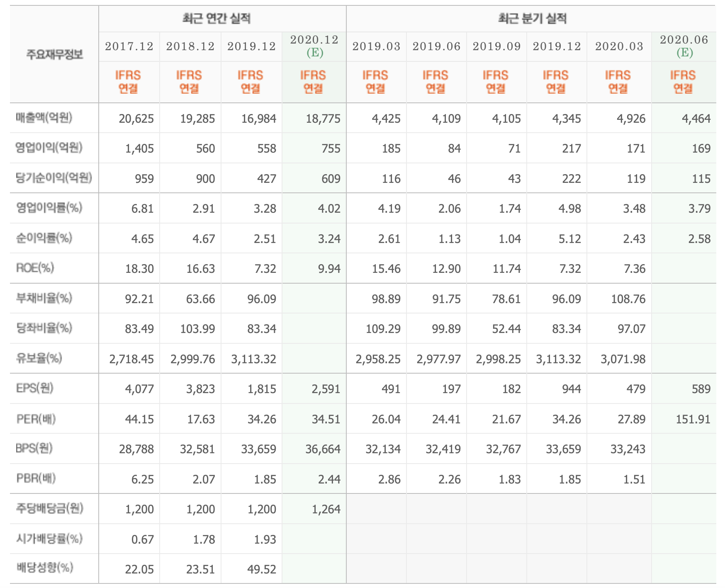This screenshot has width=725, height=588.
Task: Select the 주당배당금(원) row label
Action: coord(49,508)
